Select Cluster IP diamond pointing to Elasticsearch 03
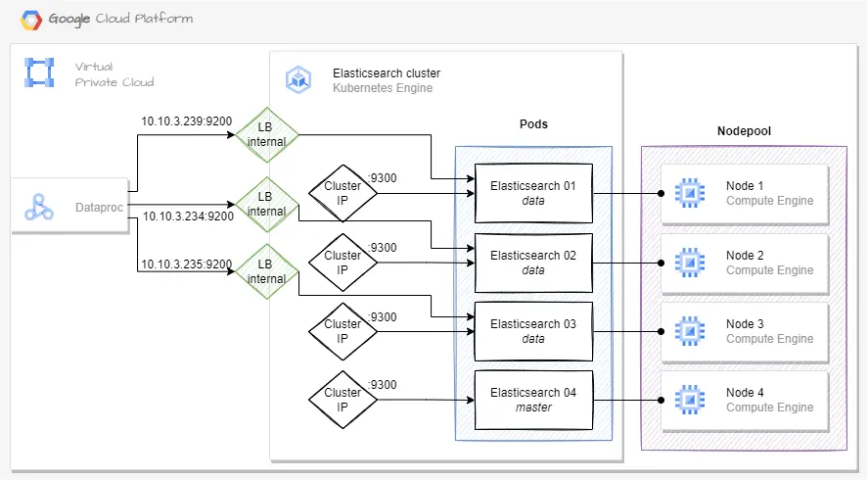868x480 pixels. click(x=343, y=331)
